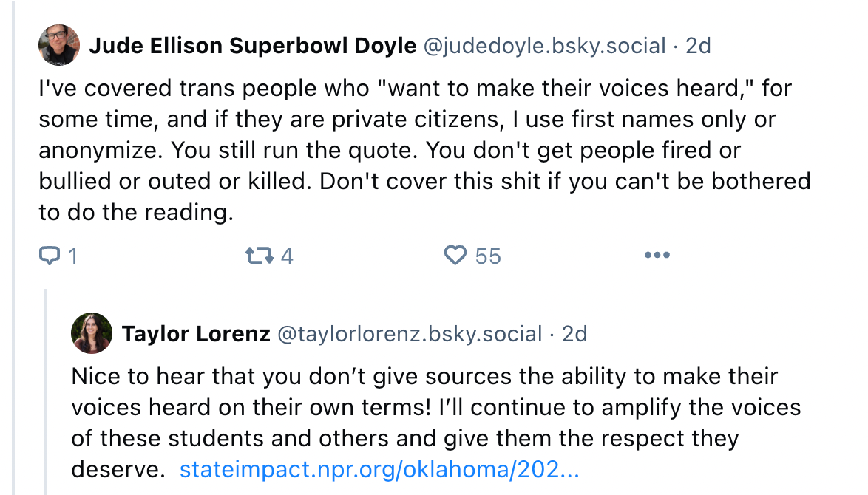
Task: Expand replies under Jude Doyle's post
Action: [58, 255]
